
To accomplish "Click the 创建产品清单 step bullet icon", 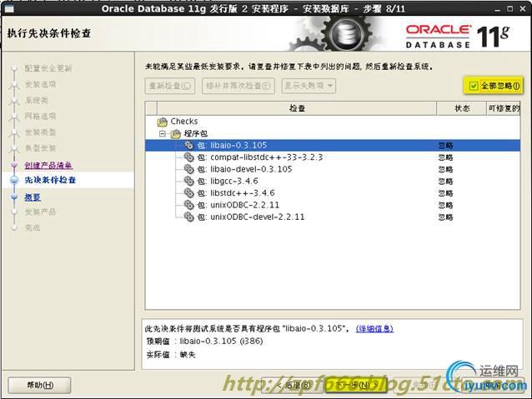I will pos(14,165).
